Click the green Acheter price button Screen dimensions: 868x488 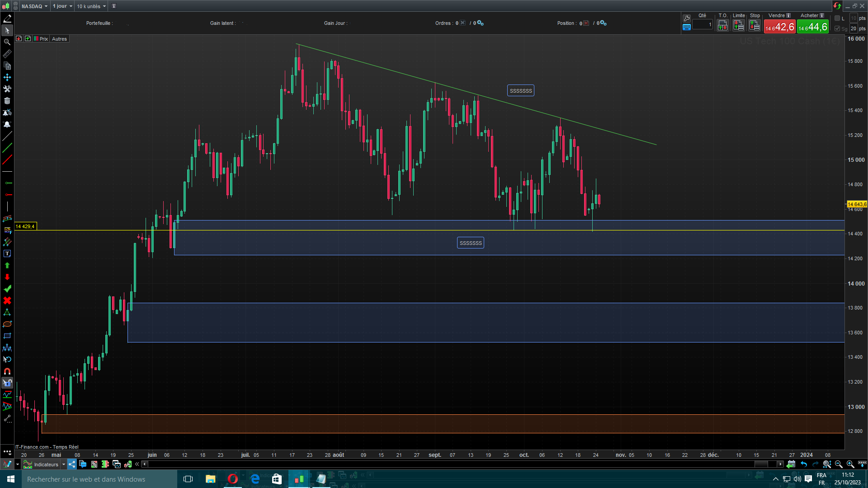tap(812, 27)
